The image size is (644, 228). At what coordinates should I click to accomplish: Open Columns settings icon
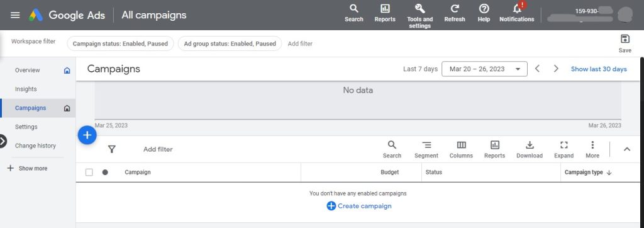point(461,145)
